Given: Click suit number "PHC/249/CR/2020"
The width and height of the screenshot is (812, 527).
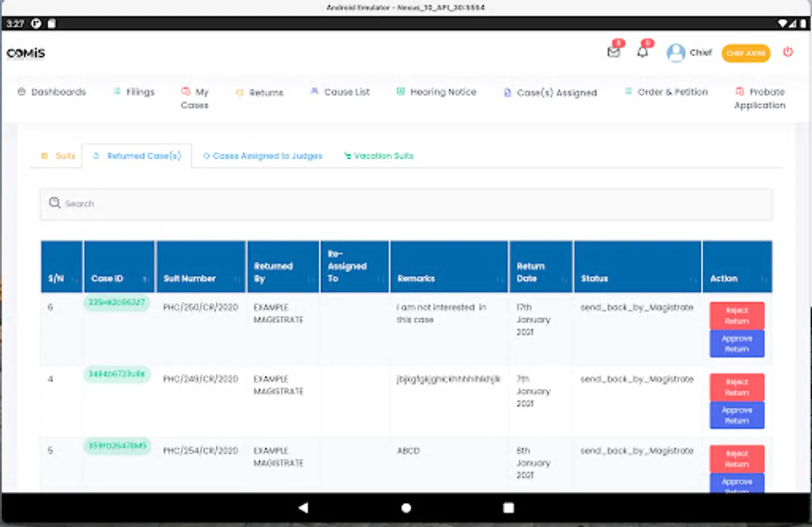Looking at the screenshot, I should click(x=201, y=379).
